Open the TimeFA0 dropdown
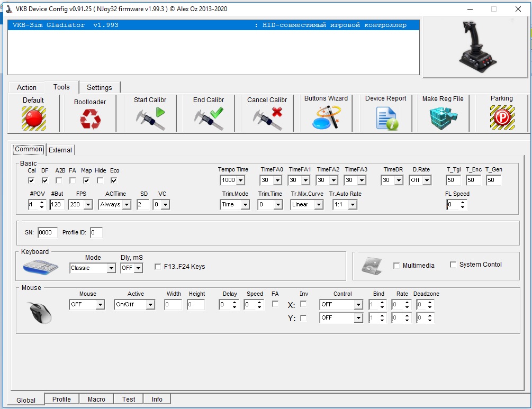The height and width of the screenshot is (409, 532). pos(277,180)
